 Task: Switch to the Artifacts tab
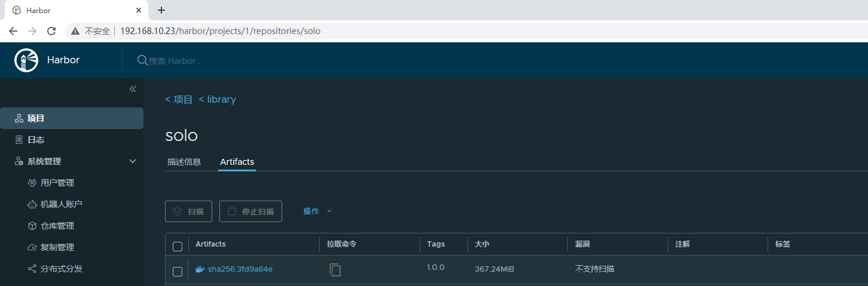click(237, 162)
